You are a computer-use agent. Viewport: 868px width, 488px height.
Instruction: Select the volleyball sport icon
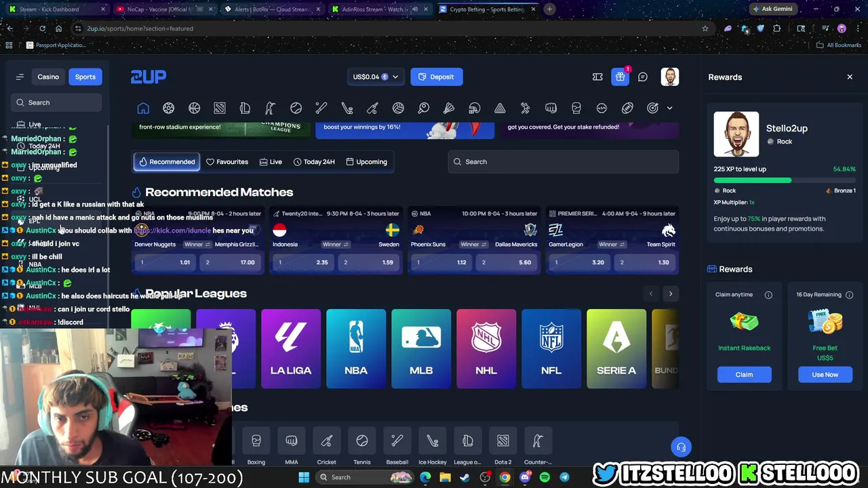tap(398, 108)
